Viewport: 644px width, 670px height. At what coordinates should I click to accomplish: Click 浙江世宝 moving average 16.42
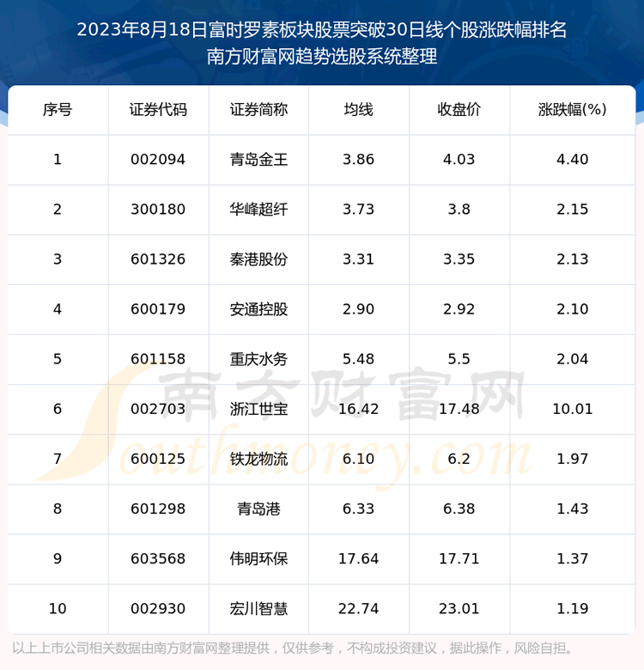358,410
